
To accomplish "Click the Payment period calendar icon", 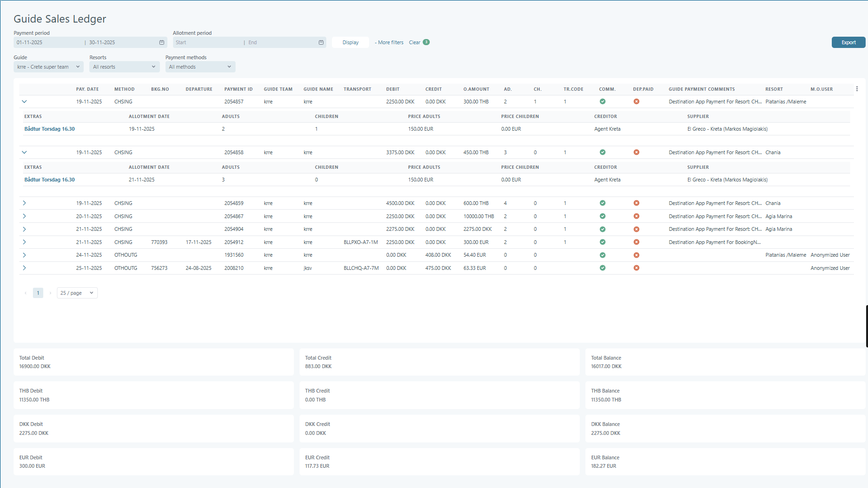I will pyautogui.click(x=162, y=42).
